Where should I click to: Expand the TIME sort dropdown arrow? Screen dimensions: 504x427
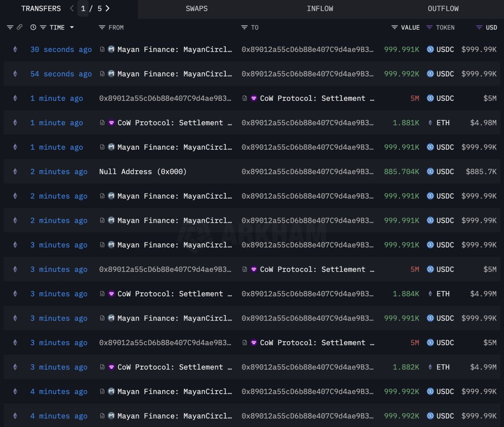coord(72,27)
